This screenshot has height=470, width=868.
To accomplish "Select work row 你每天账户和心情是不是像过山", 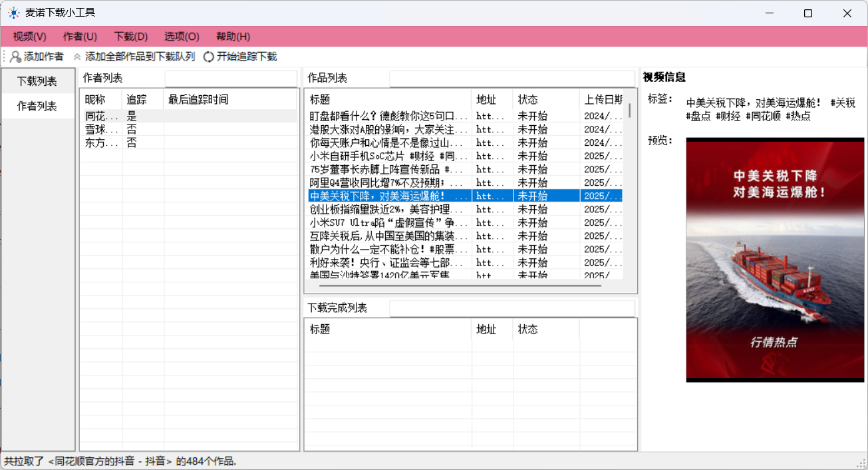I will tap(466, 142).
